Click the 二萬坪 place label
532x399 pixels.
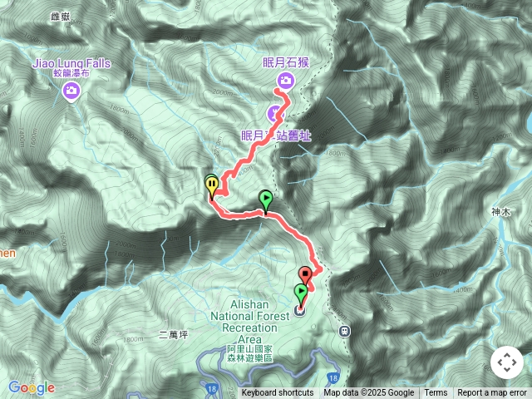point(173,335)
